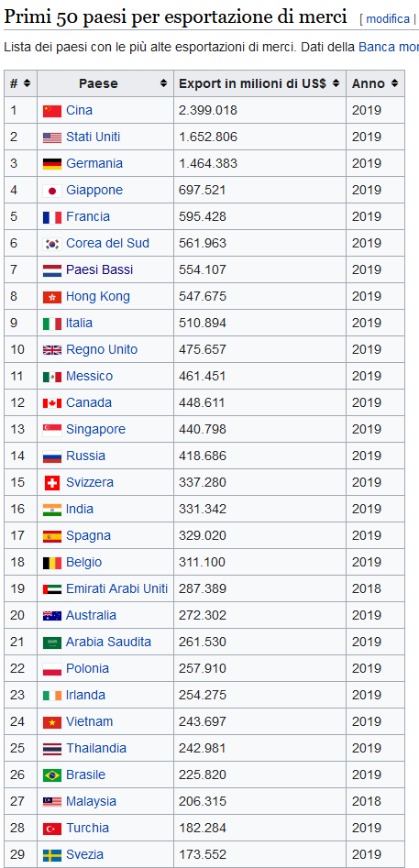Open the modifica section edit link
Viewport: 419px width, 868px height.
coord(388,19)
